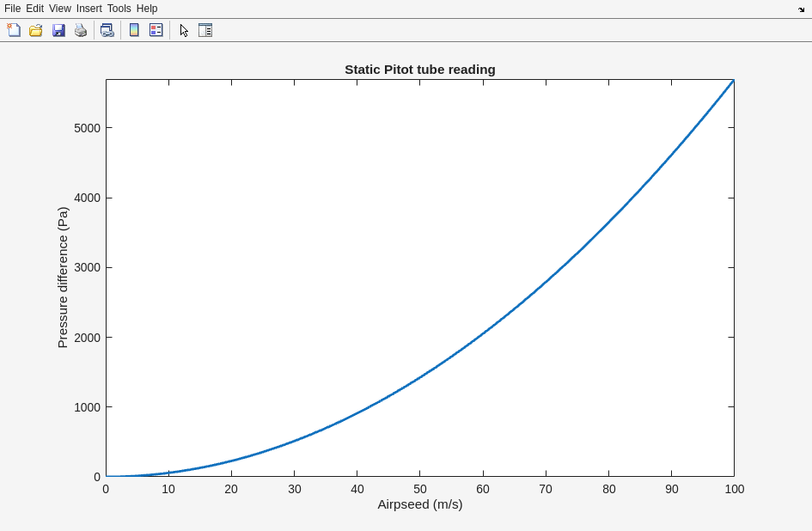The width and height of the screenshot is (812, 531).
Task: Print the figure using the printer icon
Action: pyautogui.click(x=81, y=30)
